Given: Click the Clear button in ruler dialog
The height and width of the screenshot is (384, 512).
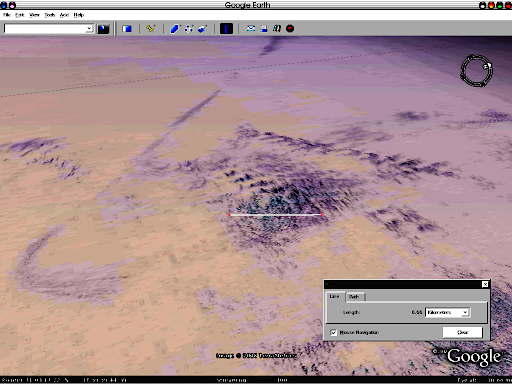Looking at the screenshot, I should (x=462, y=332).
